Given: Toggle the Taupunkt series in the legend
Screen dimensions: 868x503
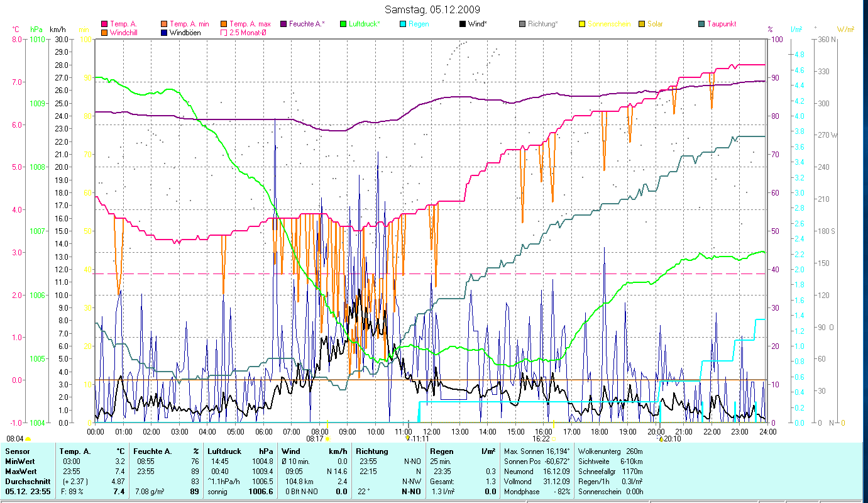Looking at the screenshot, I should point(701,24).
